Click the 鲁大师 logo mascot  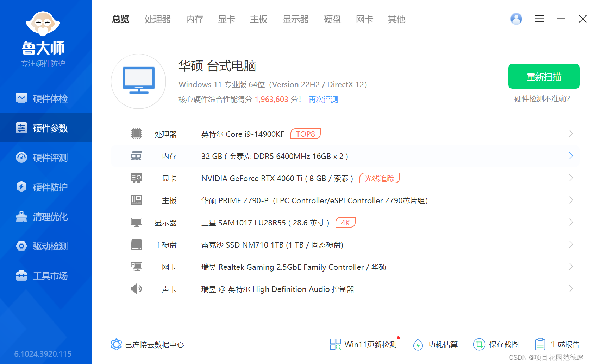point(43,23)
